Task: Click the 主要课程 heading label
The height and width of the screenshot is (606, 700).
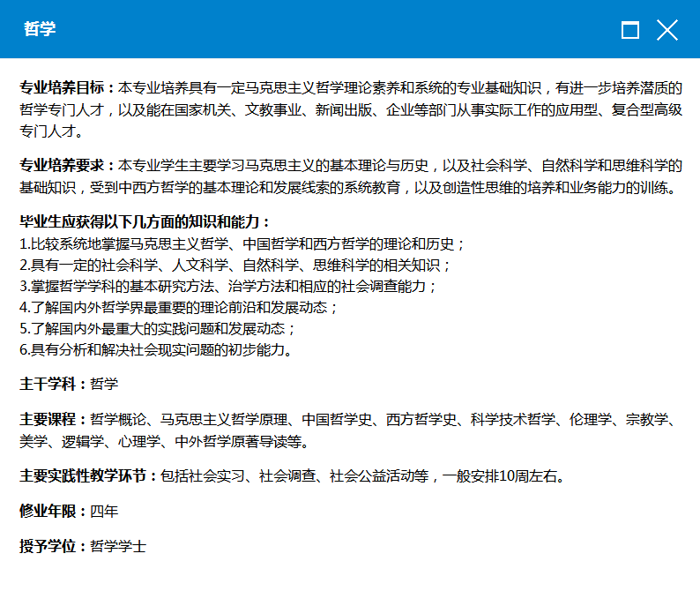Action: pos(53,420)
